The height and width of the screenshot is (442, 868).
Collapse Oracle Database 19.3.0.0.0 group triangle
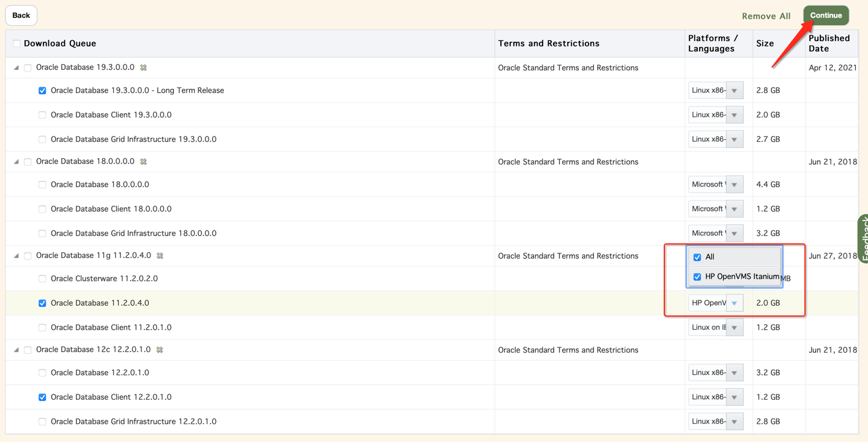point(17,68)
